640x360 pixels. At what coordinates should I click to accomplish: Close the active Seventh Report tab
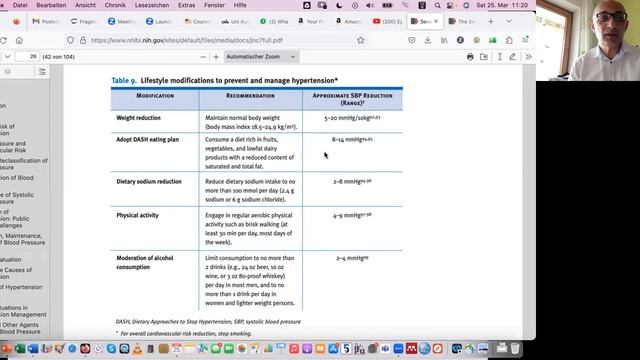[x=436, y=21]
